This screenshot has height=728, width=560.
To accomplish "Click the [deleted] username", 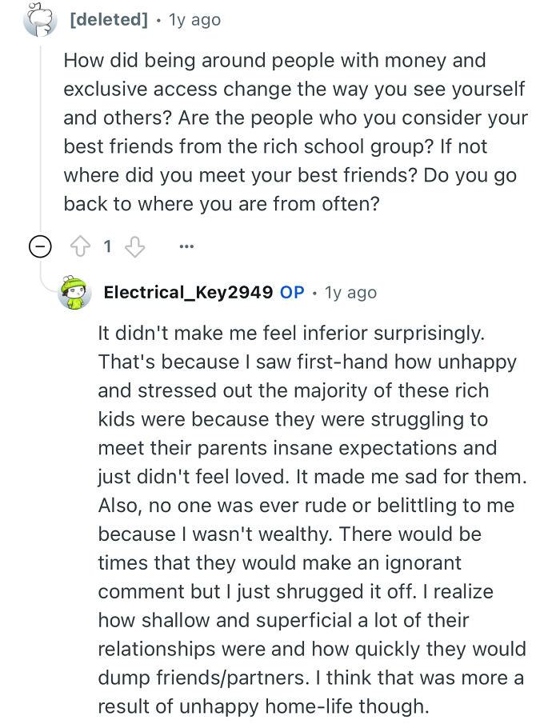I will (x=109, y=20).
